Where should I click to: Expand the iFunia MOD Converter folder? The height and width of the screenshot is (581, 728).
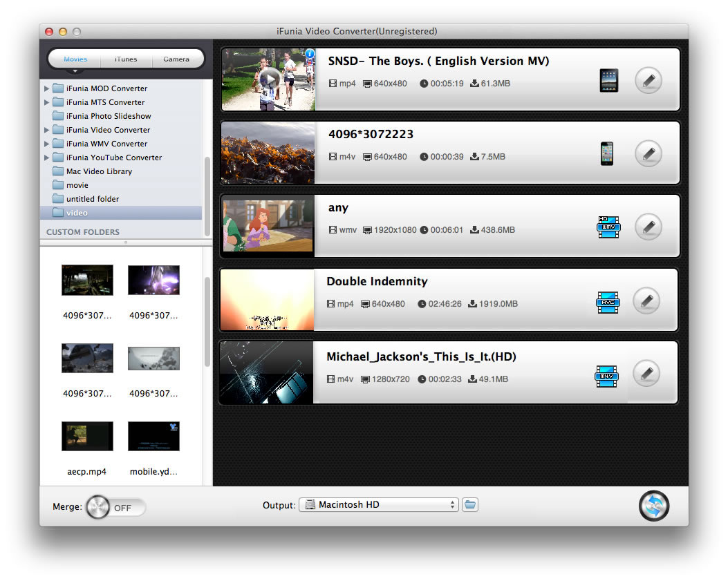46,88
